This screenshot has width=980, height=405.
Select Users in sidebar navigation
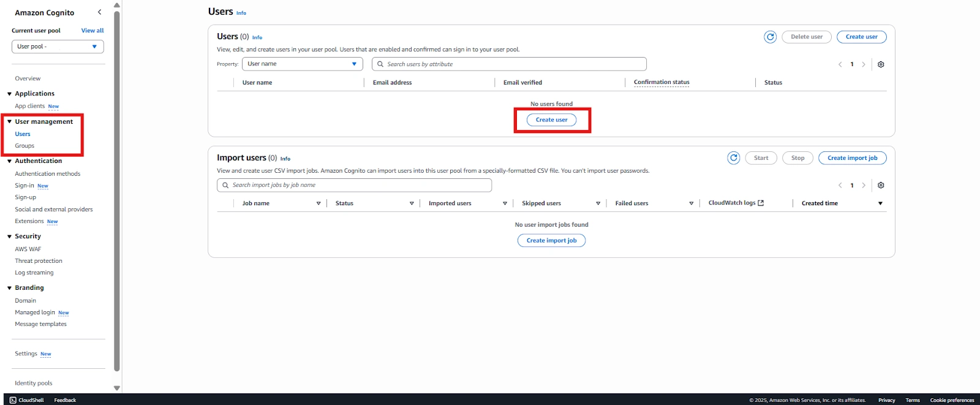pos(23,134)
